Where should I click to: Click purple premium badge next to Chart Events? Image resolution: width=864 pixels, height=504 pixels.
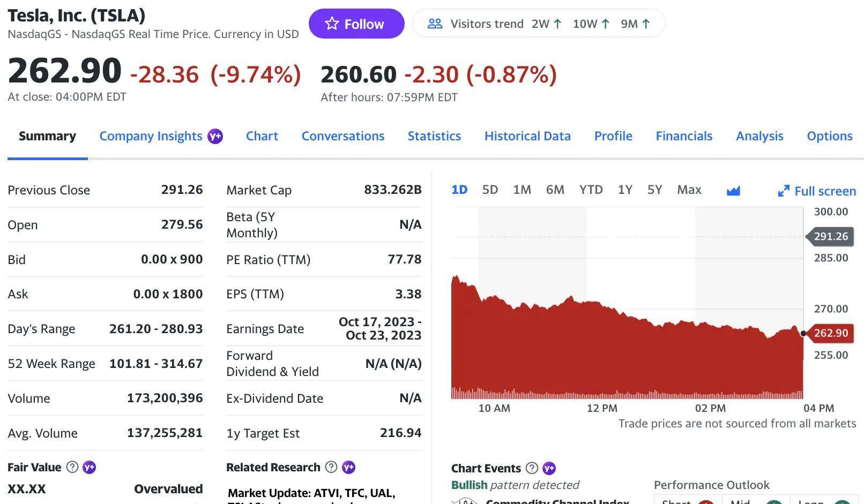click(549, 468)
